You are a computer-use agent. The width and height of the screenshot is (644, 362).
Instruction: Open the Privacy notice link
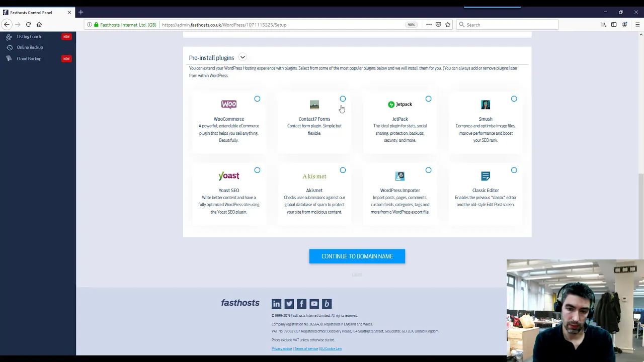point(282,348)
